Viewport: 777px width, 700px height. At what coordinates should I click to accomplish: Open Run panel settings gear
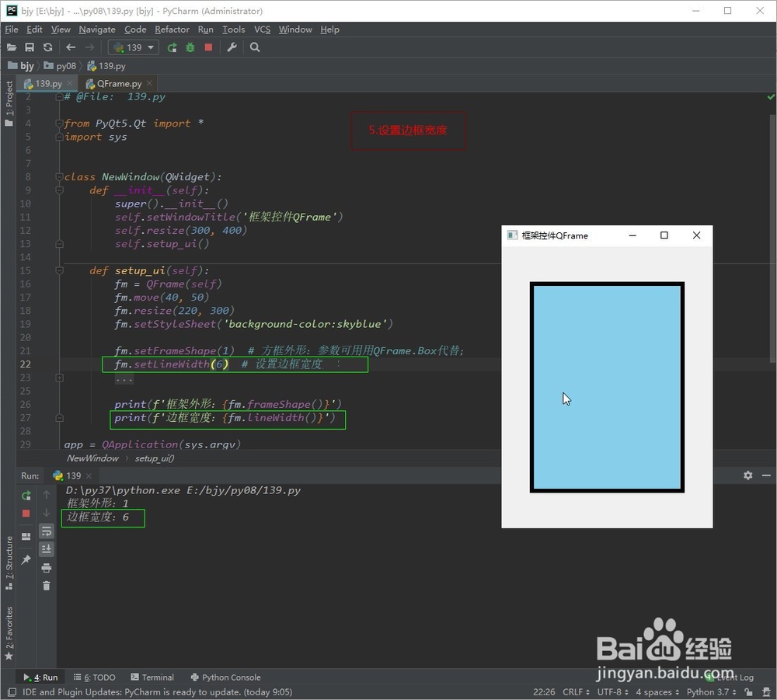pos(748,475)
